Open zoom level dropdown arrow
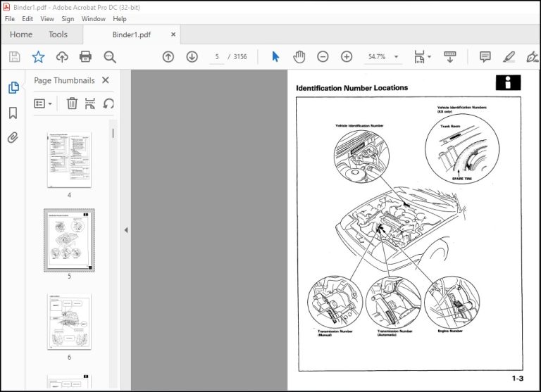Image resolution: width=541 pixels, height=392 pixels. point(396,56)
